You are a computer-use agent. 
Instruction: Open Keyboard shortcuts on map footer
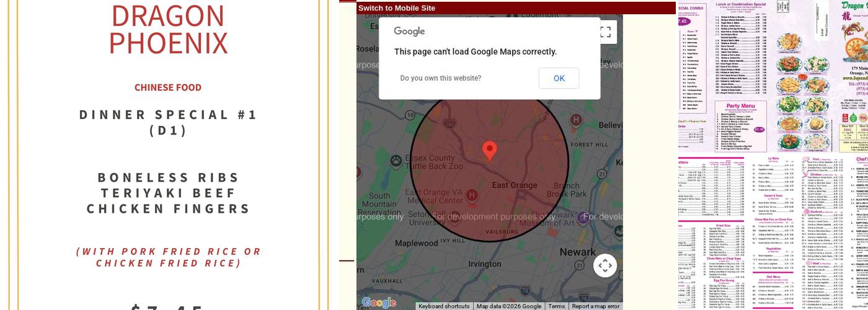tap(444, 306)
